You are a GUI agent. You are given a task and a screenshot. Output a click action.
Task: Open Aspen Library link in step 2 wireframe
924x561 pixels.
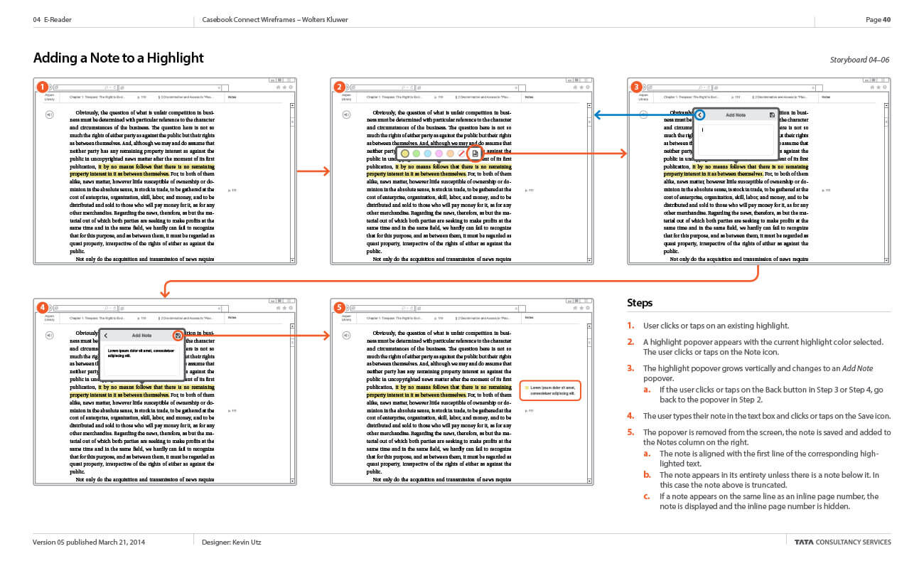pyautogui.click(x=345, y=97)
